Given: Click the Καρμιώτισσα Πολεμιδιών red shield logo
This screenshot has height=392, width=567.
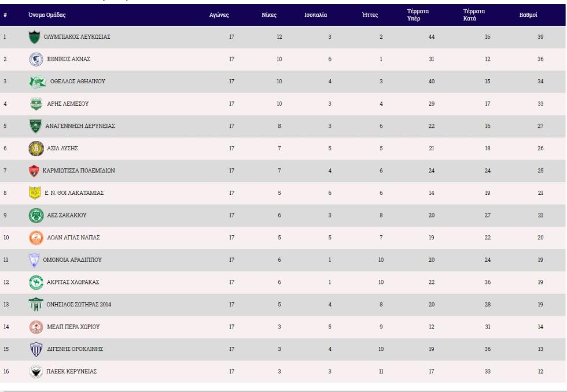Looking at the screenshot, I should [x=34, y=171].
